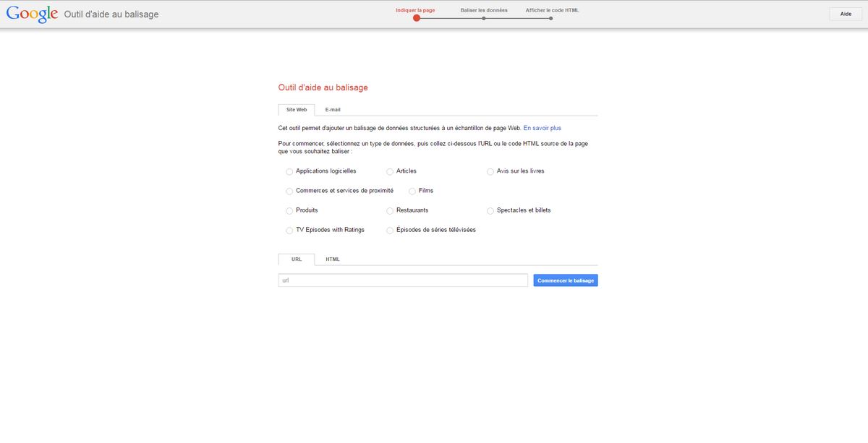Screen dimensions: 868x443
Task: Pick Spectacles et billets option
Action: pyautogui.click(x=490, y=211)
